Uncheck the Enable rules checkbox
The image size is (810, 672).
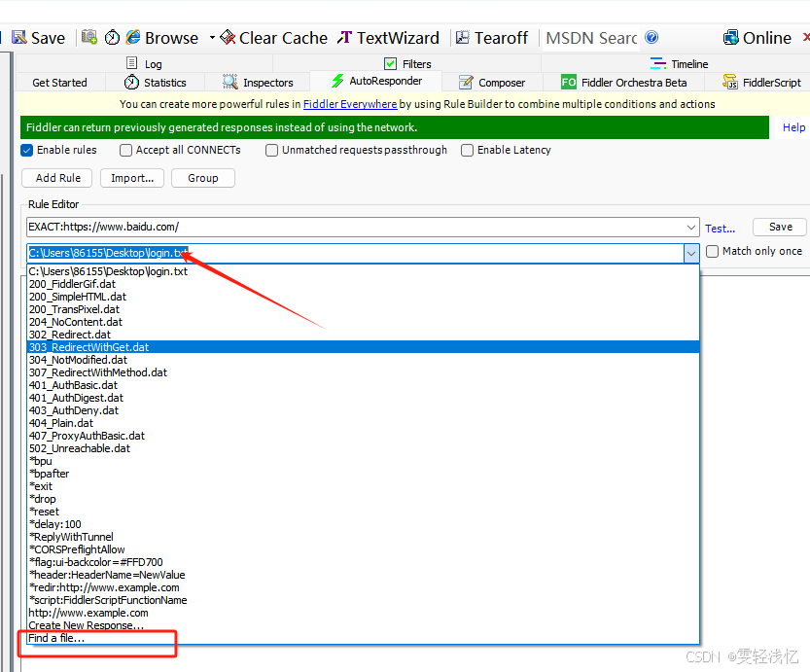coord(27,151)
